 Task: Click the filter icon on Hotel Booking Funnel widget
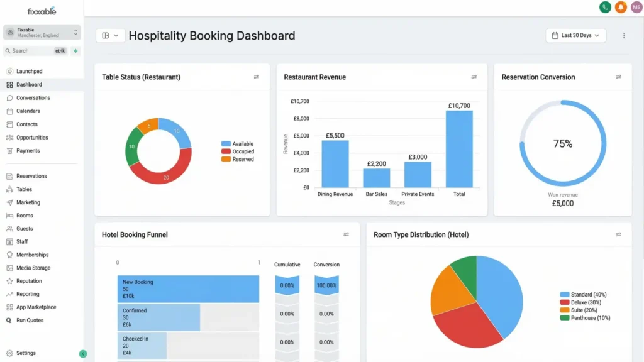(x=346, y=234)
